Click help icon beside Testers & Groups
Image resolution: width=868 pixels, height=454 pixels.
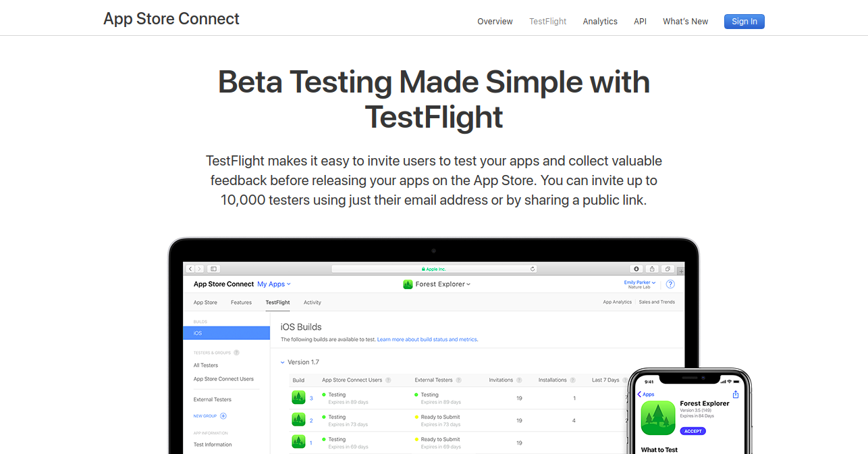click(x=236, y=353)
